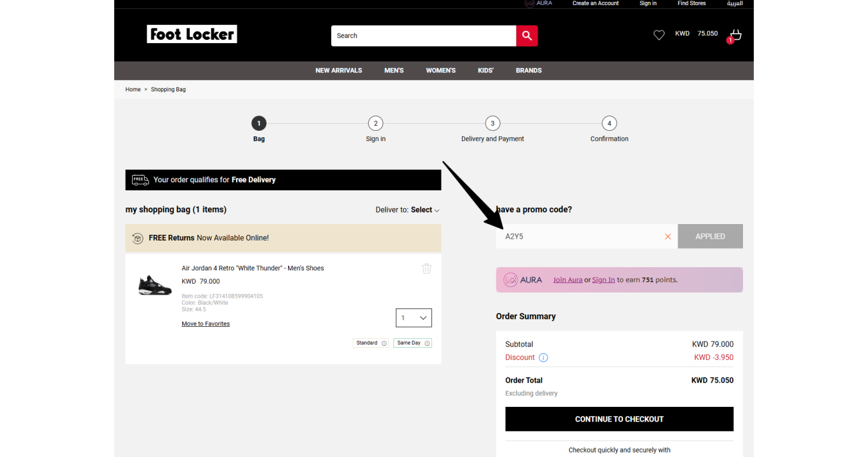Click Continue to Checkout button
Screen dimensions: 868x457
pos(619,419)
